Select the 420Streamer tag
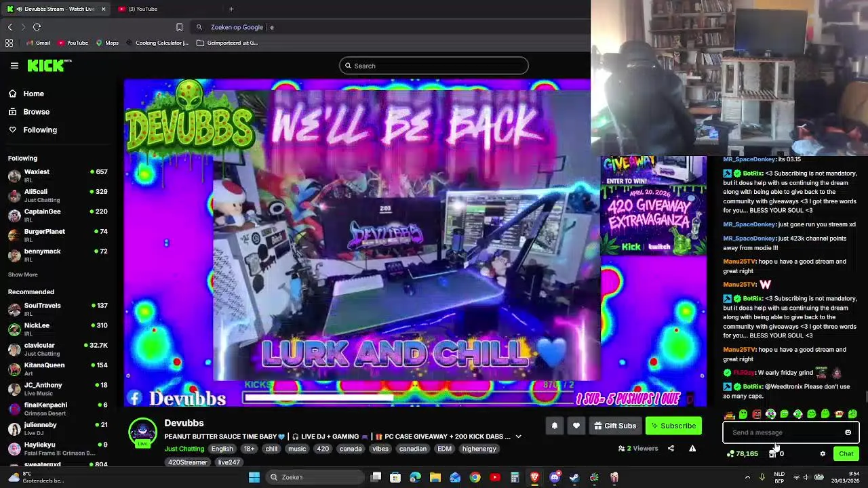868x488 pixels. point(188,462)
